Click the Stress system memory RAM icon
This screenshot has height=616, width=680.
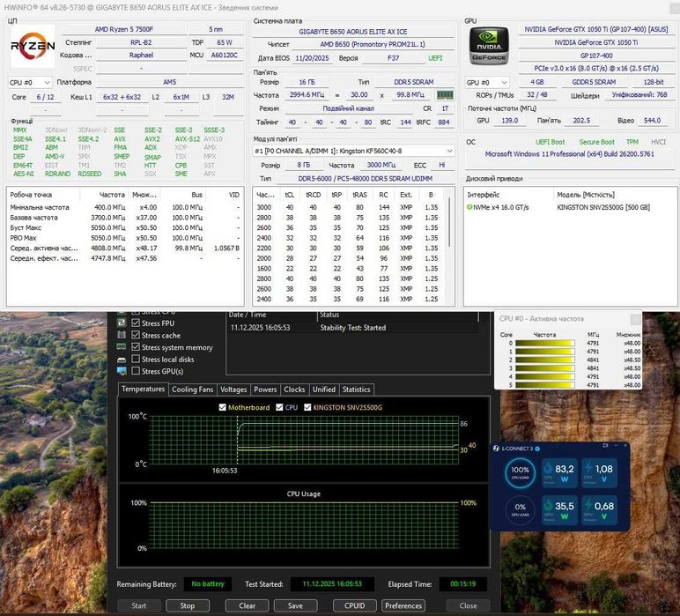pyautogui.click(x=122, y=347)
